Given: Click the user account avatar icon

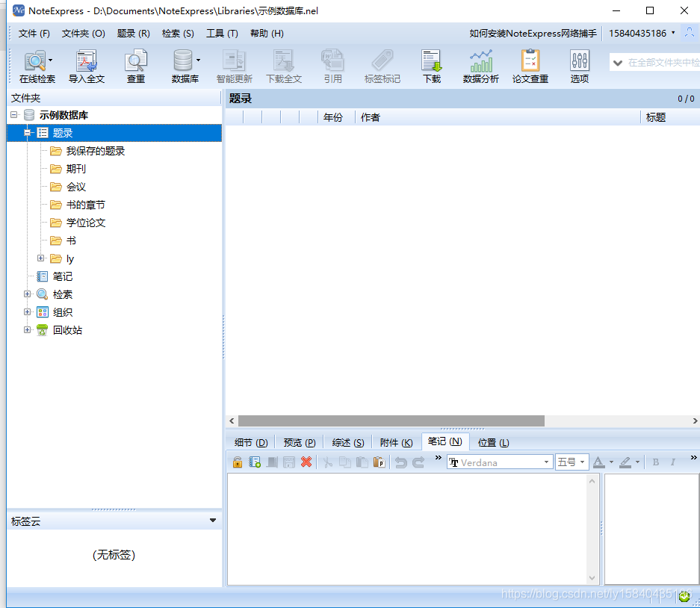Looking at the screenshot, I should click(x=690, y=33).
